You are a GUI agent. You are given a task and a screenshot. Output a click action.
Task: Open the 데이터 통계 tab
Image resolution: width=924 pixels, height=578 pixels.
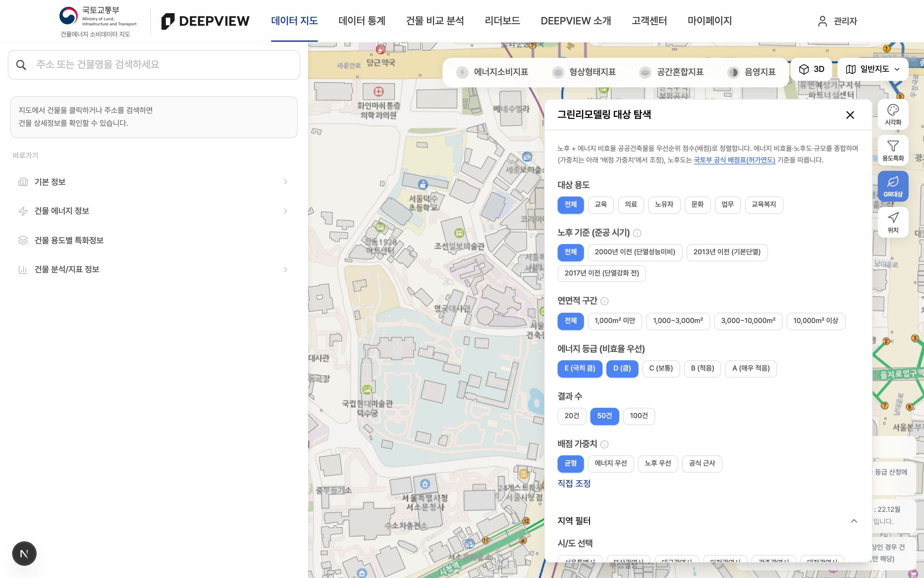coord(362,21)
